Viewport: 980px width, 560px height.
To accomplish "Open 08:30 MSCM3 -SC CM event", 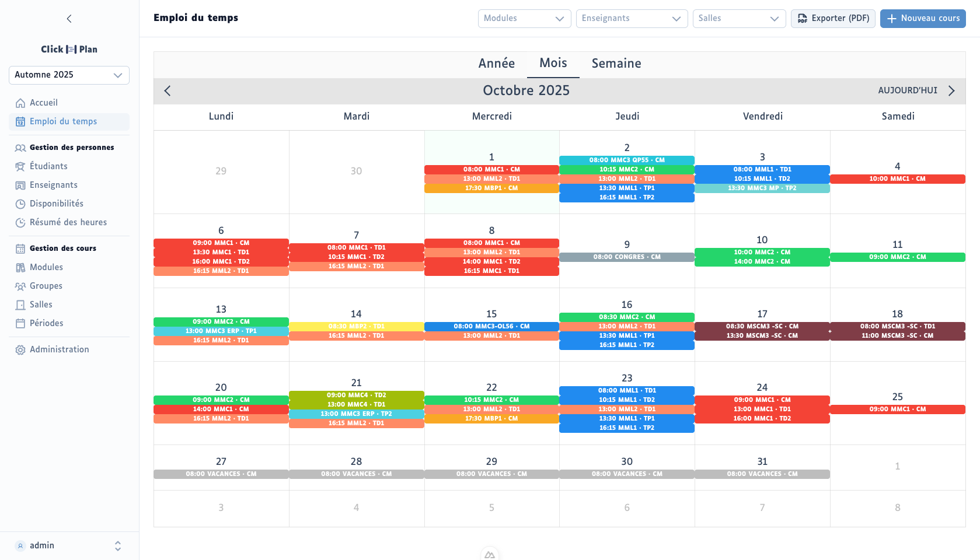I will (762, 327).
